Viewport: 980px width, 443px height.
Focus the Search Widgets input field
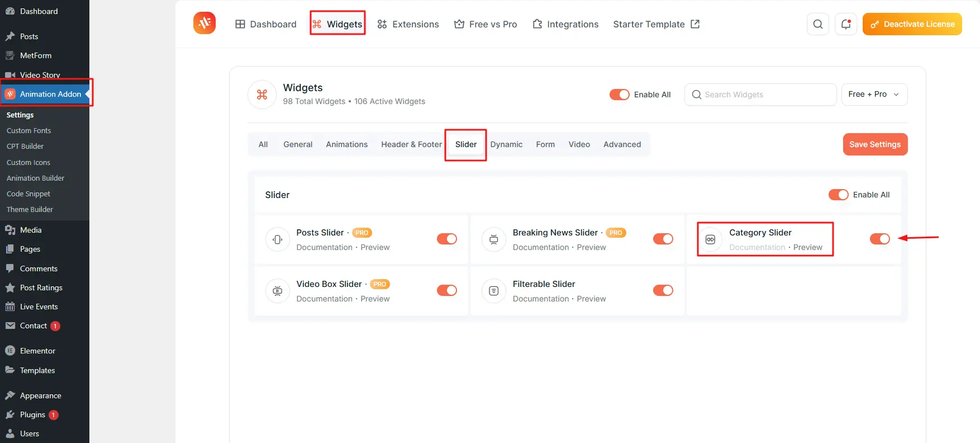[x=760, y=95]
